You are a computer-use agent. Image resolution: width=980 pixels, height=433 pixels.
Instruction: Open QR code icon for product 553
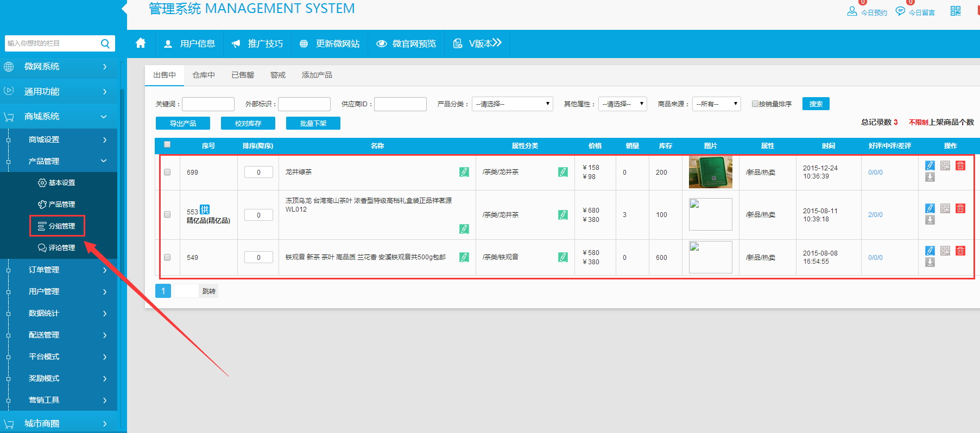point(945,208)
